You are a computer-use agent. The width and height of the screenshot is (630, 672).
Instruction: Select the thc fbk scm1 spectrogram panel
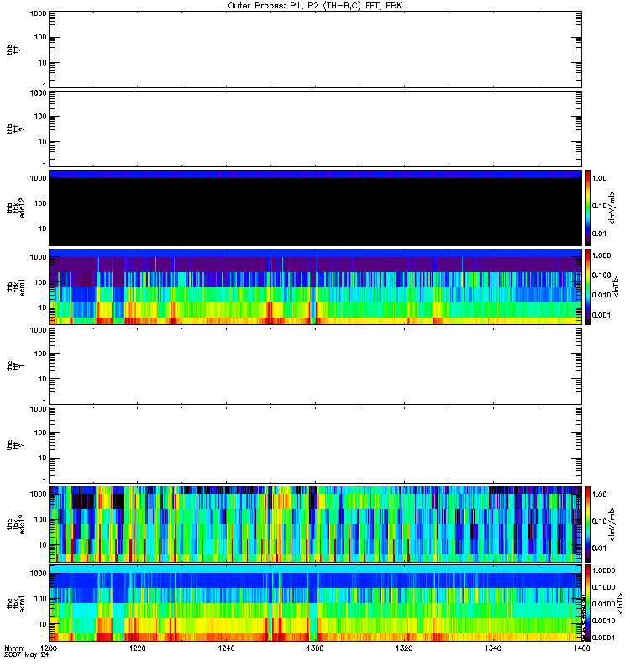pos(315,602)
